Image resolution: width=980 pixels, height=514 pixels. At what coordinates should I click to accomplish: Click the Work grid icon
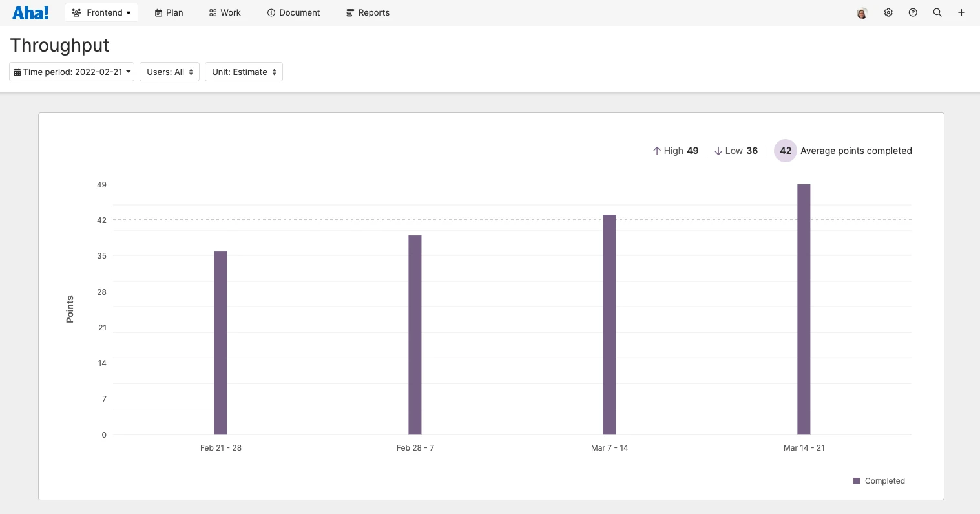(212, 12)
